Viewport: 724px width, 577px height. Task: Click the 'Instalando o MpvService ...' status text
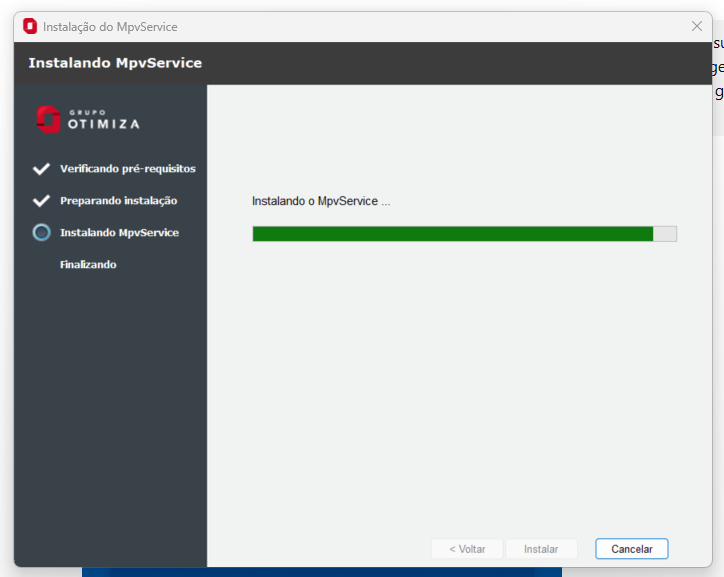pos(321,201)
